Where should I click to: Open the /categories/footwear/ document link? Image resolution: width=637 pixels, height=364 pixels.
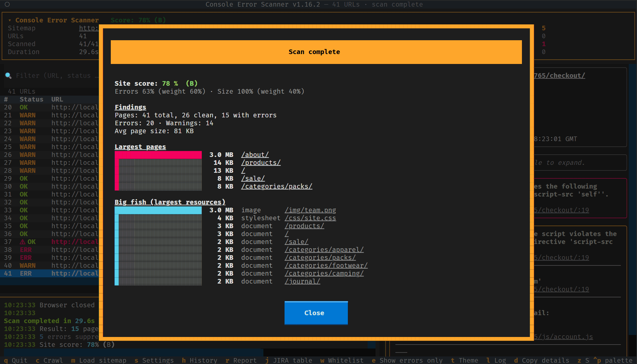[x=326, y=265]
